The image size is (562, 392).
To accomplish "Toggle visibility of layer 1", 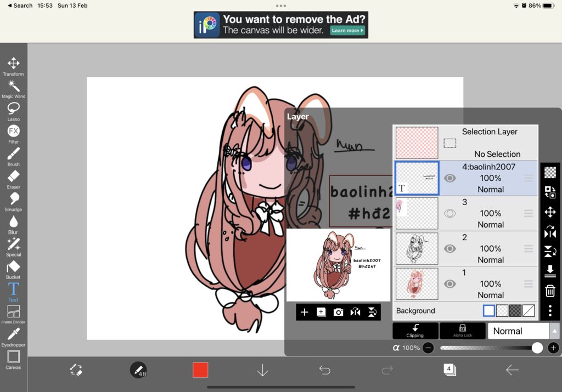I will [450, 284].
